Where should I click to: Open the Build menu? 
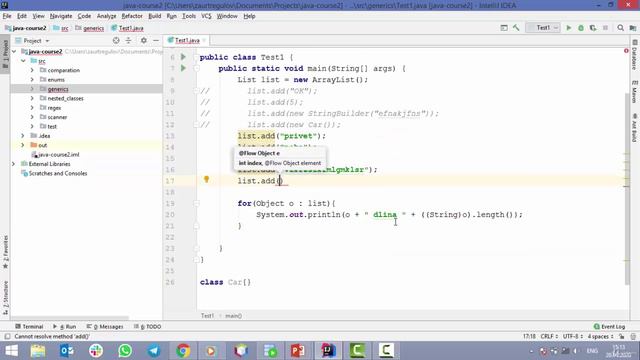click(x=154, y=16)
